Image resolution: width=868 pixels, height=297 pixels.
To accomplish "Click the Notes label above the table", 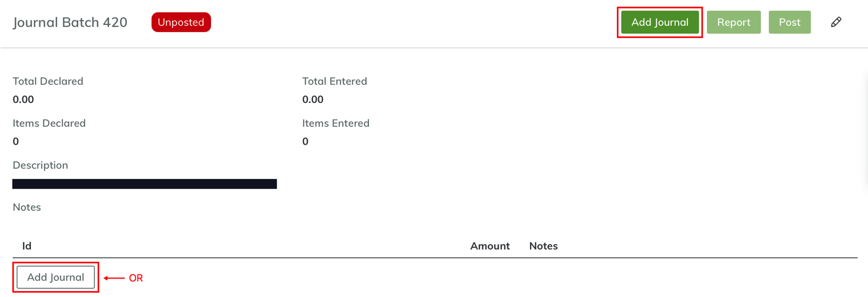I will pyautogui.click(x=27, y=207).
